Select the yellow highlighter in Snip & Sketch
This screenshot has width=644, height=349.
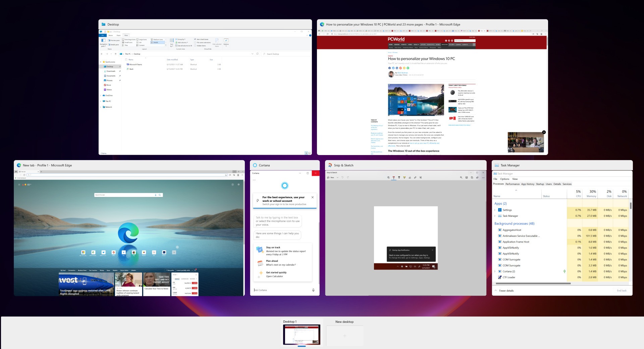tap(405, 178)
